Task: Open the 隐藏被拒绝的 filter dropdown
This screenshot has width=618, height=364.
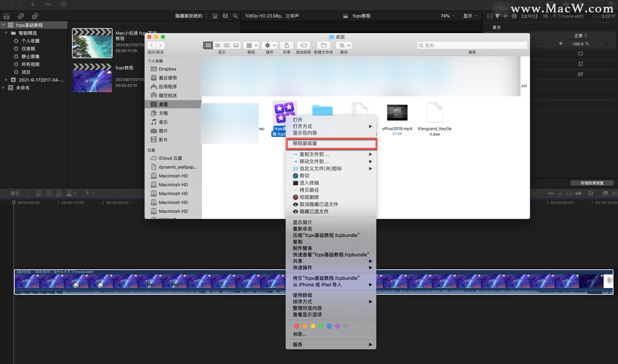Action: [x=191, y=16]
